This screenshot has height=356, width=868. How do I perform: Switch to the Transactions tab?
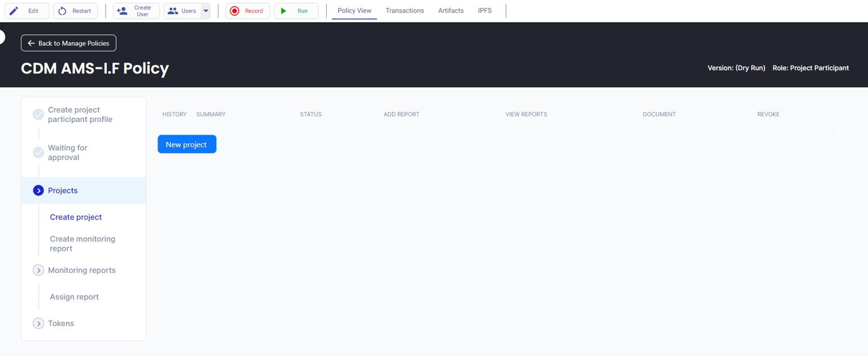[405, 11]
